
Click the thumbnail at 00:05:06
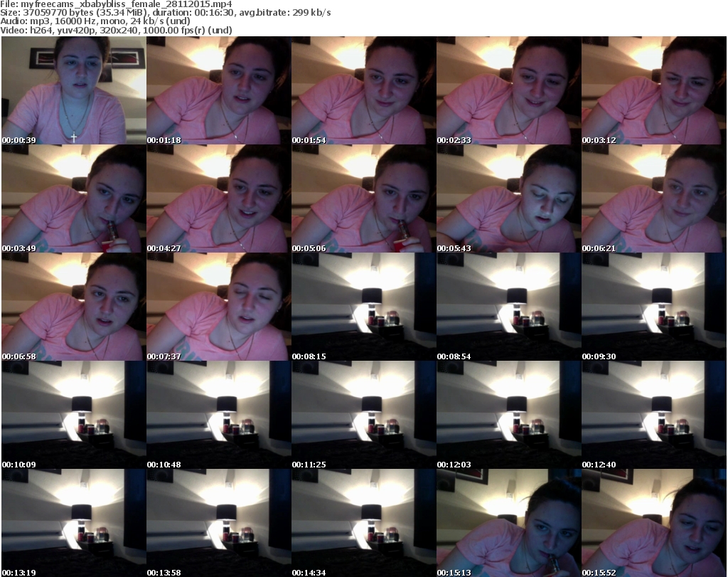[x=364, y=198]
